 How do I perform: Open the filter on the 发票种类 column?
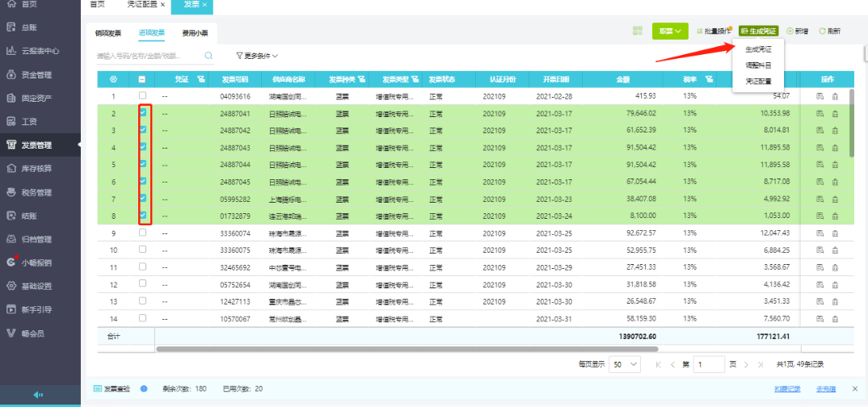tap(361, 80)
